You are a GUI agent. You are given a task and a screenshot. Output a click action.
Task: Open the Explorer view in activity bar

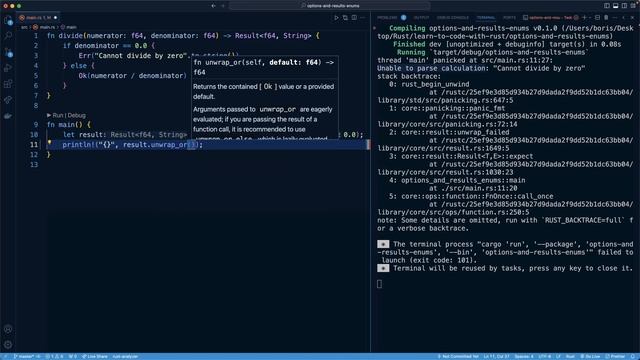tap(8, 20)
